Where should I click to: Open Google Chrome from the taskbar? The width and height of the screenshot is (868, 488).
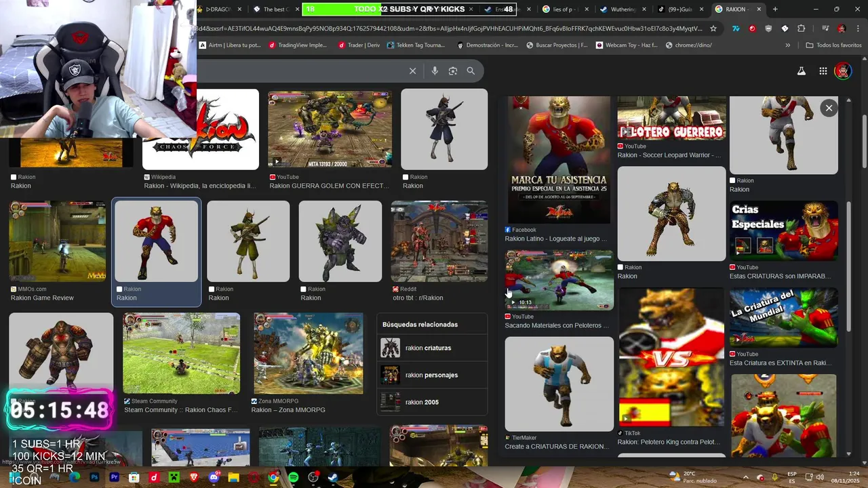pyautogui.click(x=273, y=478)
